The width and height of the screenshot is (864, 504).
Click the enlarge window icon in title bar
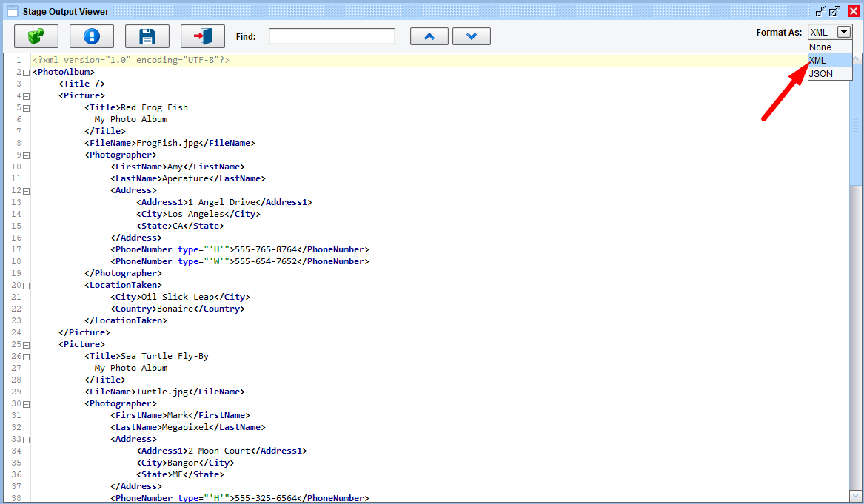point(834,11)
